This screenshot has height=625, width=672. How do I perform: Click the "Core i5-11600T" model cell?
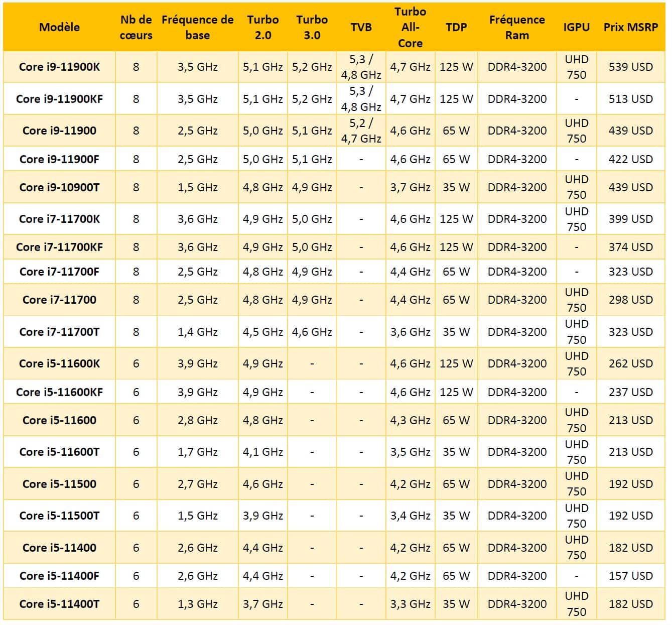[59, 452]
